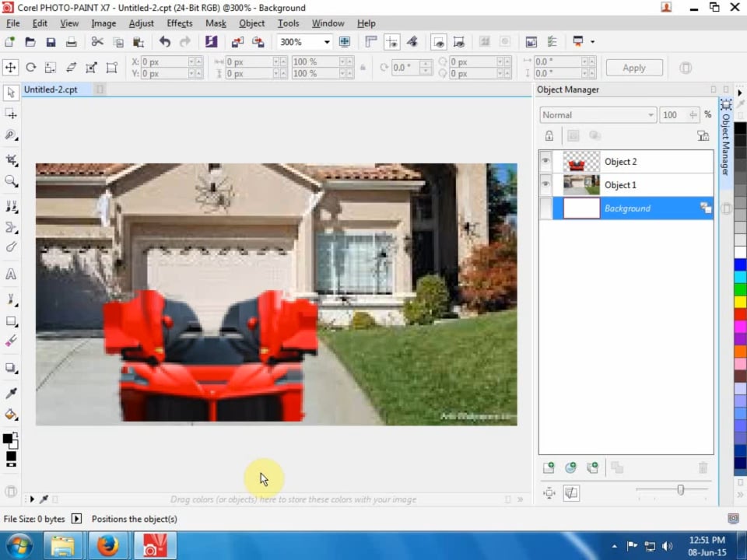The width and height of the screenshot is (747, 560).
Task: Click the Cut scissors icon
Action: click(x=97, y=42)
